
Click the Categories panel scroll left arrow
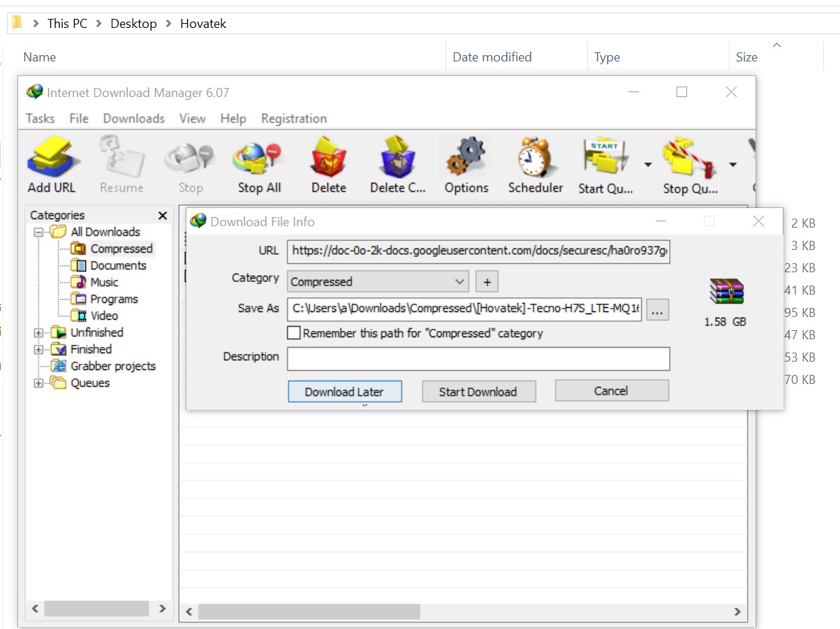(x=35, y=609)
